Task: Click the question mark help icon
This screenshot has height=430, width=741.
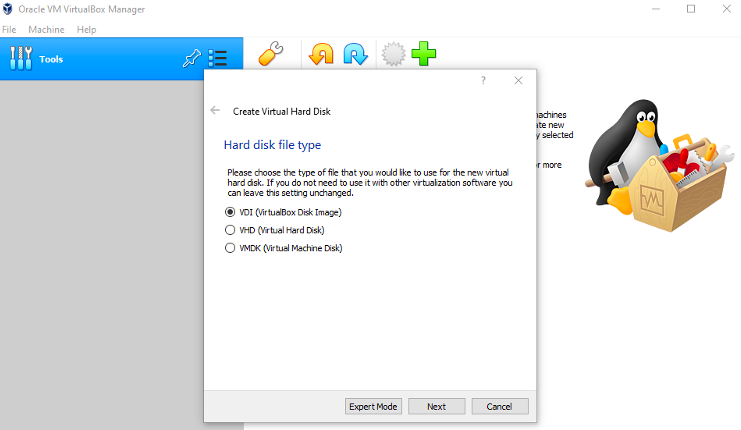Action: pyautogui.click(x=483, y=80)
